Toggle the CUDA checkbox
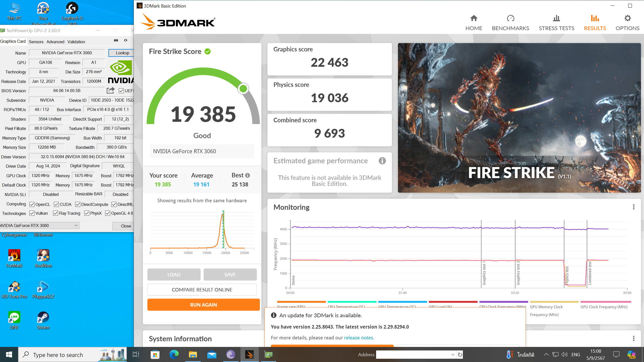This screenshot has width=644, height=362. pos(56,204)
